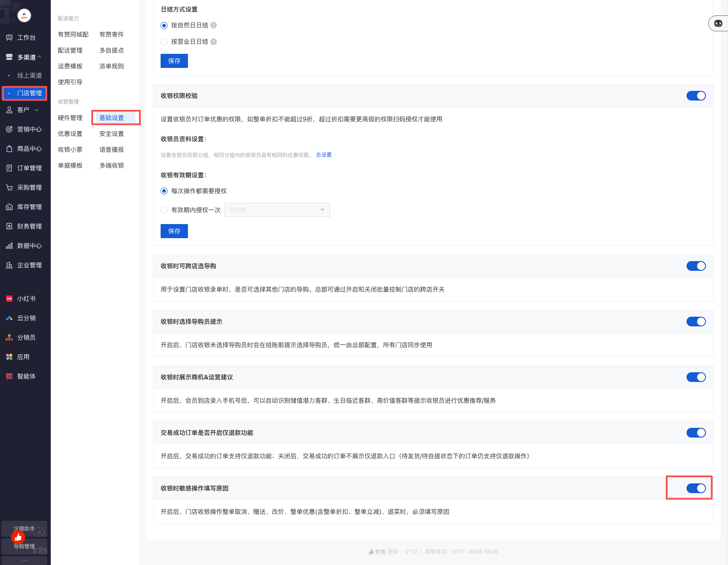Click the 数据中心 bar chart icon
The width and height of the screenshot is (728, 565).
click(9, 246)
